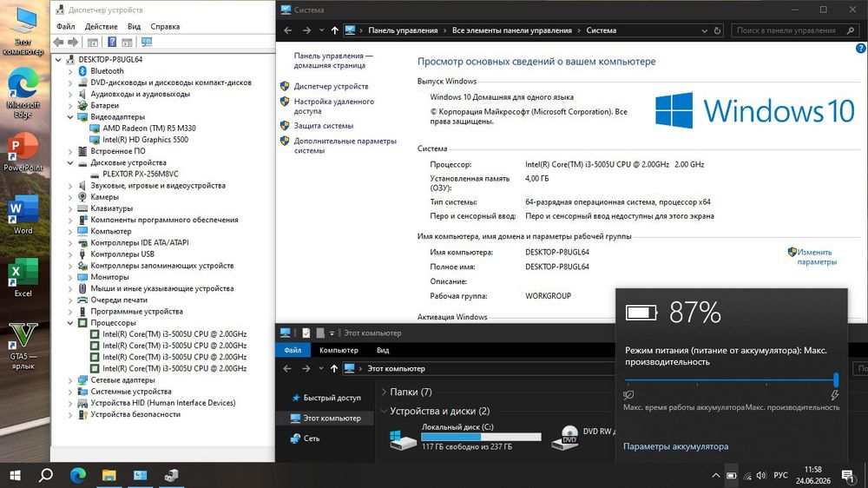Image resolution: width=868 pixels, height=488 pixels.
Task: Click the up arrow in Explorer window navigation
Action: point(334,368)
